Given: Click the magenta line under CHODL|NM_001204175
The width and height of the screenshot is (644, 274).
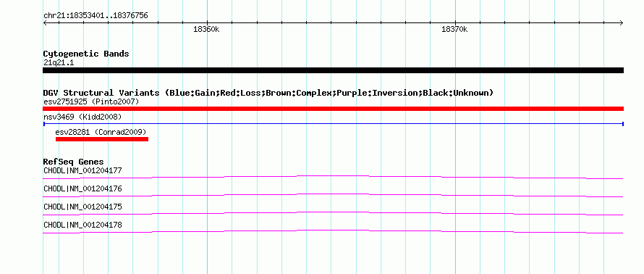Looking at the screenshot, I should click(x=333, y=213).
